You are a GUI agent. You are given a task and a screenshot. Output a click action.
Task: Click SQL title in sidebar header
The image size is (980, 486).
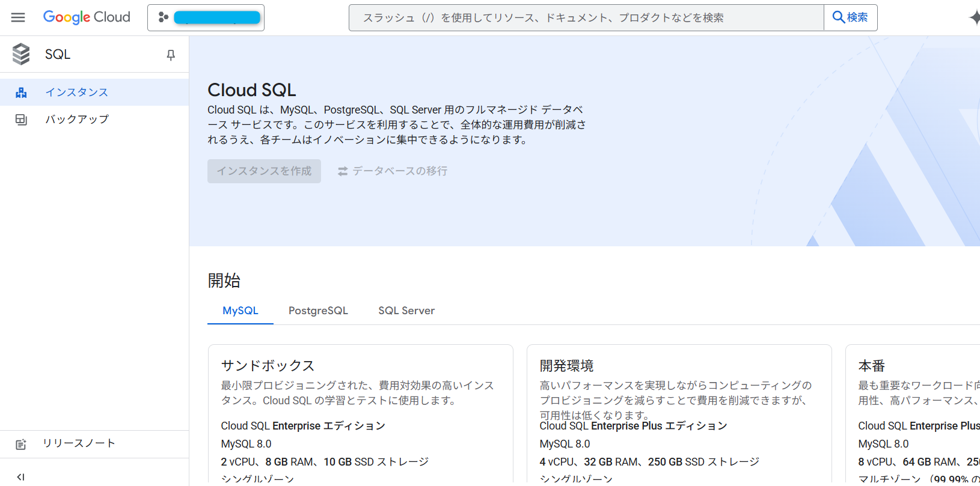[x=58, y=54]
